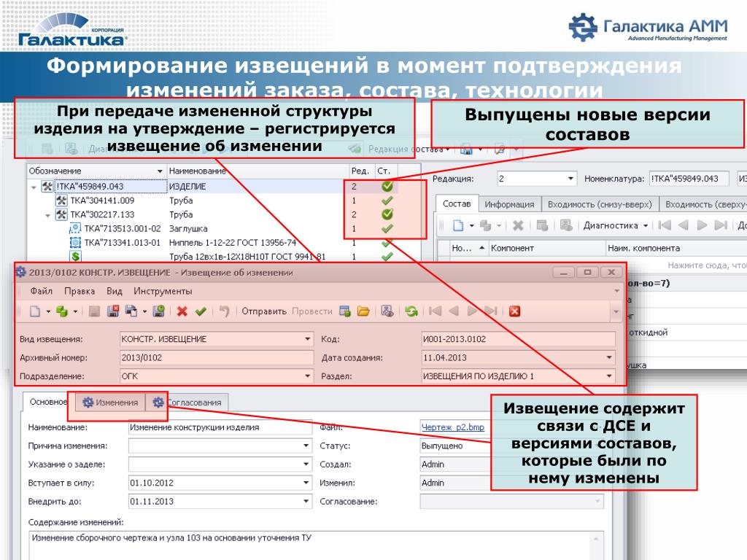
Task: Collapse the !ТКА"459849.043 tree node
Action: [34, 187]
